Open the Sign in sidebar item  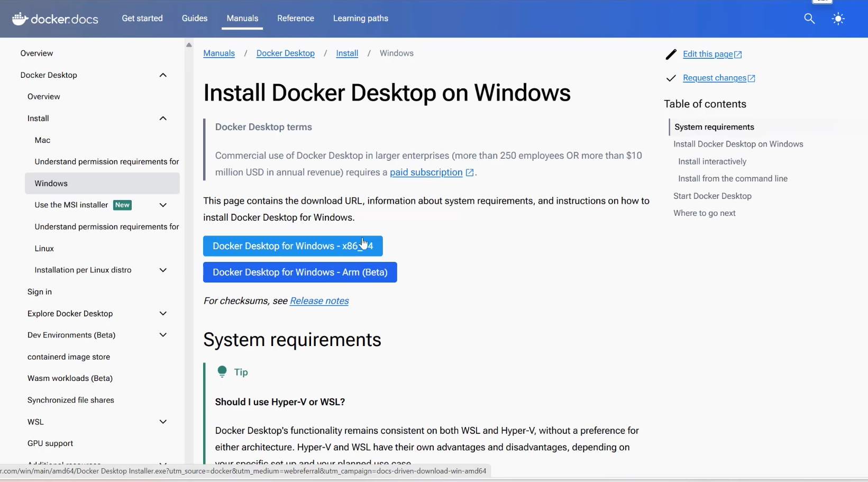tap(40, 292)
